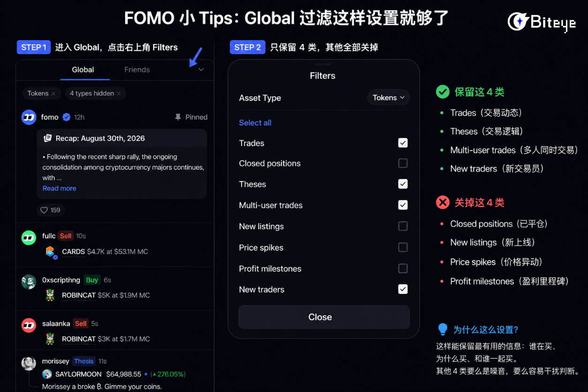Click SAYLORMOON token name
Viewport: 588px width, 392px height.
(78, 374)
